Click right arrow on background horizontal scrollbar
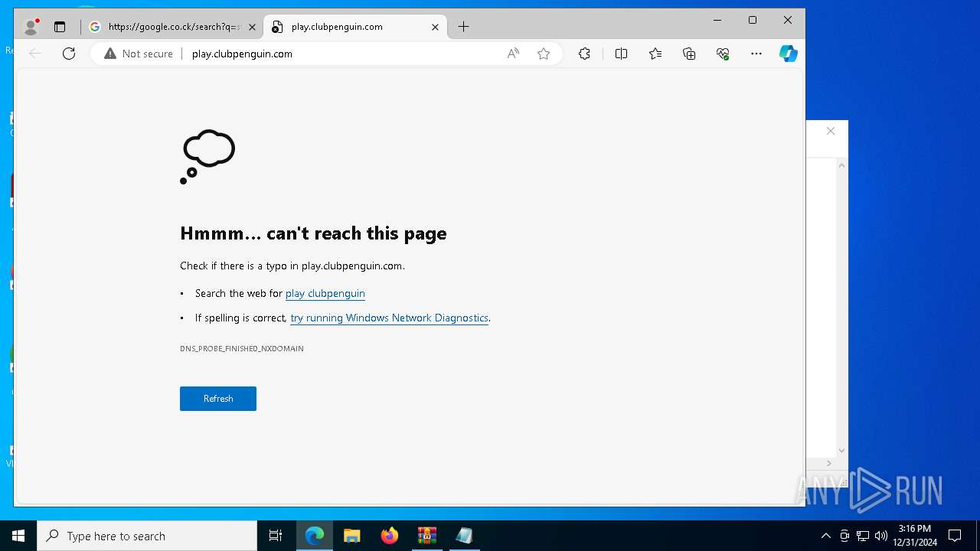Image resolution: width=980 pixels, height=551 pixels. (830, 463)
